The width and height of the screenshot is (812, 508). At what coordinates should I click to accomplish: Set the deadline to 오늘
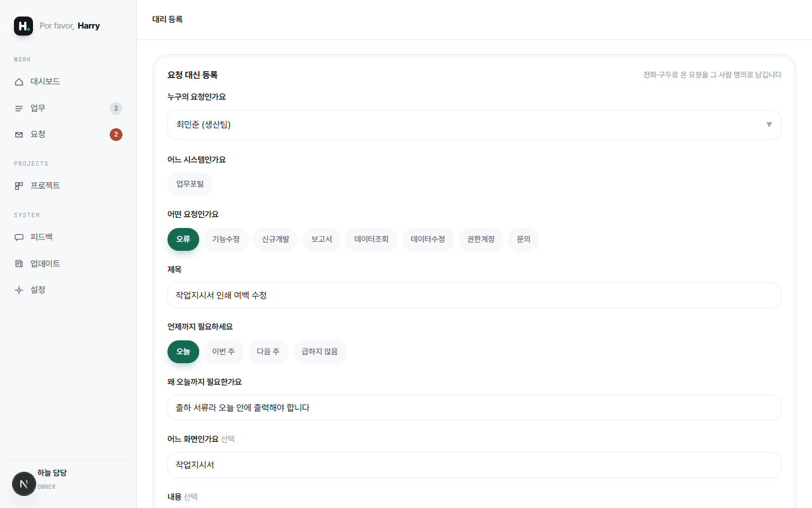tap(183, 352)
